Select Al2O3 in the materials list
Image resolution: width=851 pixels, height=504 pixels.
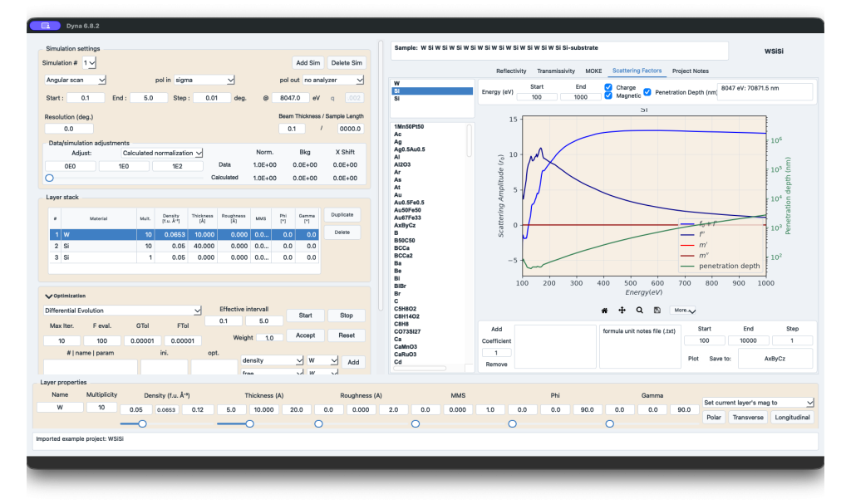[402, 164]
